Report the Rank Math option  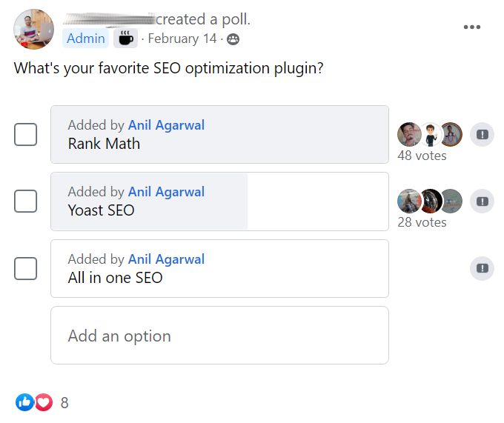(x=482, y=134)
